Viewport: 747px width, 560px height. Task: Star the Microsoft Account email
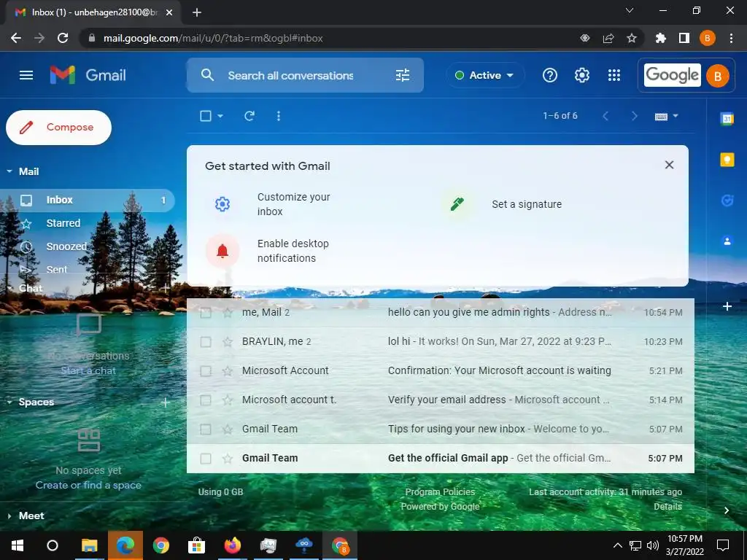point(228,370)
